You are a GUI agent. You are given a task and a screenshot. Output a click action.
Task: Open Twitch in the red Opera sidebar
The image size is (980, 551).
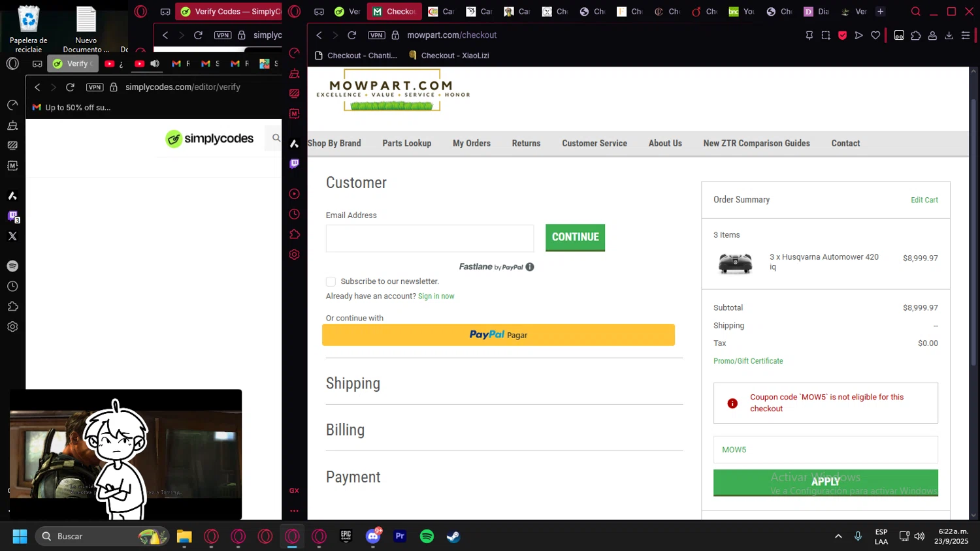point(294,163)
